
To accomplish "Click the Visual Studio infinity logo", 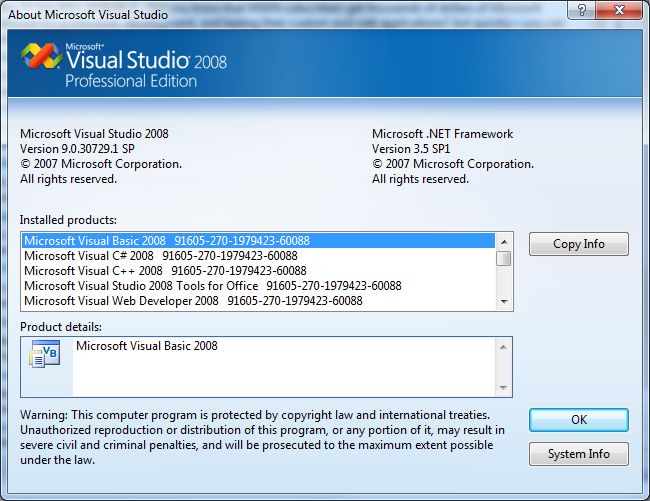I will (x=42, y=56).
